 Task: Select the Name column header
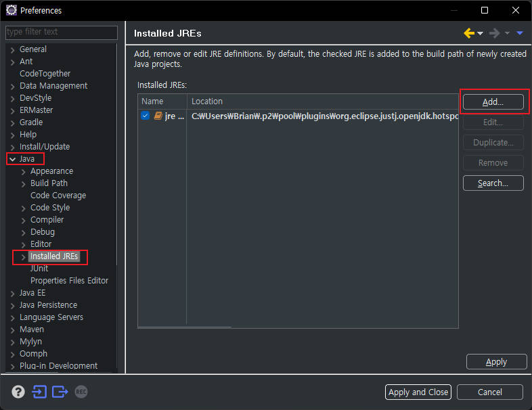[x=162, y=101]
